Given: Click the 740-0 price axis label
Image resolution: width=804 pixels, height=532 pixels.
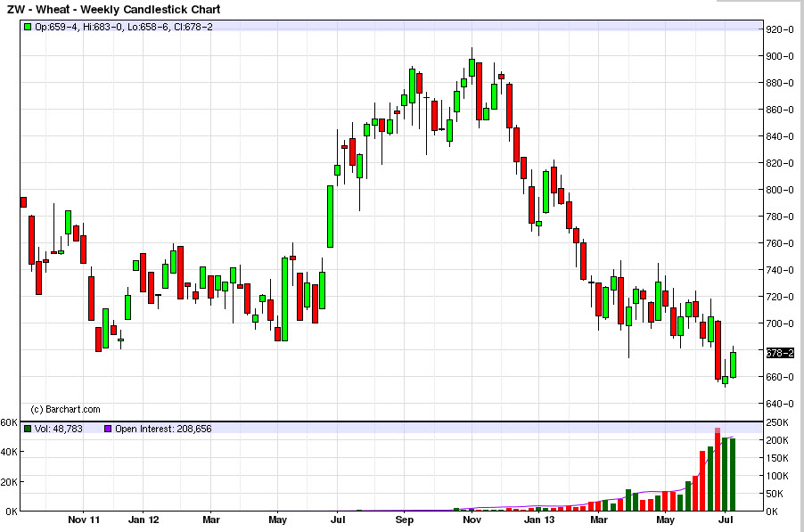Looking at the screenshot, I should point(780,270).
